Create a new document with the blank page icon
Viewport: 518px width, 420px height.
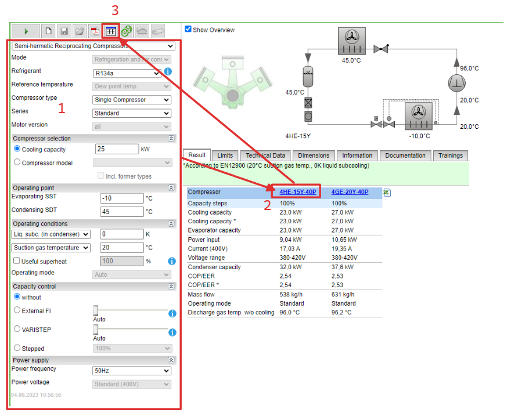click(x=49, y=31)
